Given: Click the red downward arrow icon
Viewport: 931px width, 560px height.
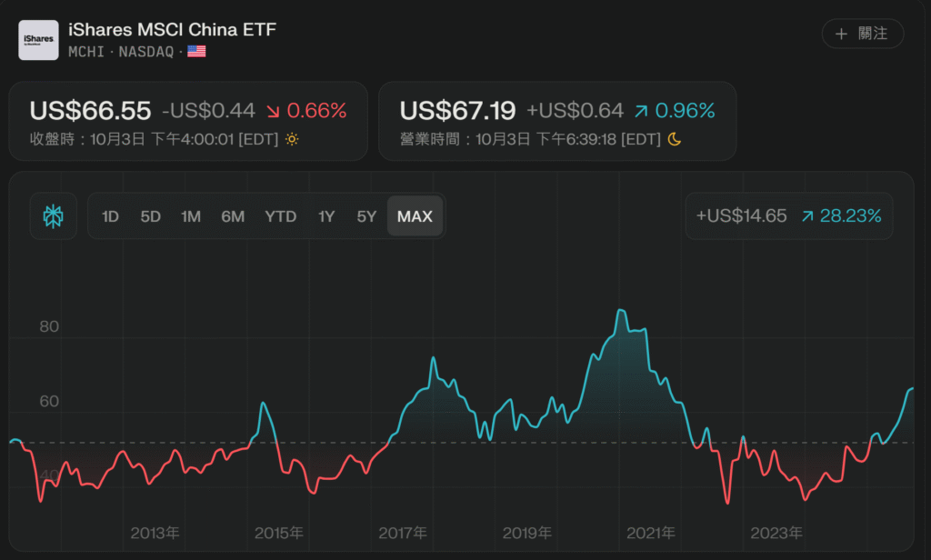Looking at the screenshot, I should coord(273,111).
